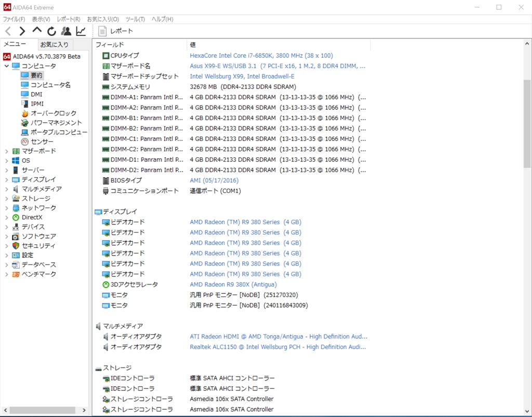The width and height of the screenshot is (532, 417).
Task: Expand the ネットワーク tree node
Action: pos(6,208)
